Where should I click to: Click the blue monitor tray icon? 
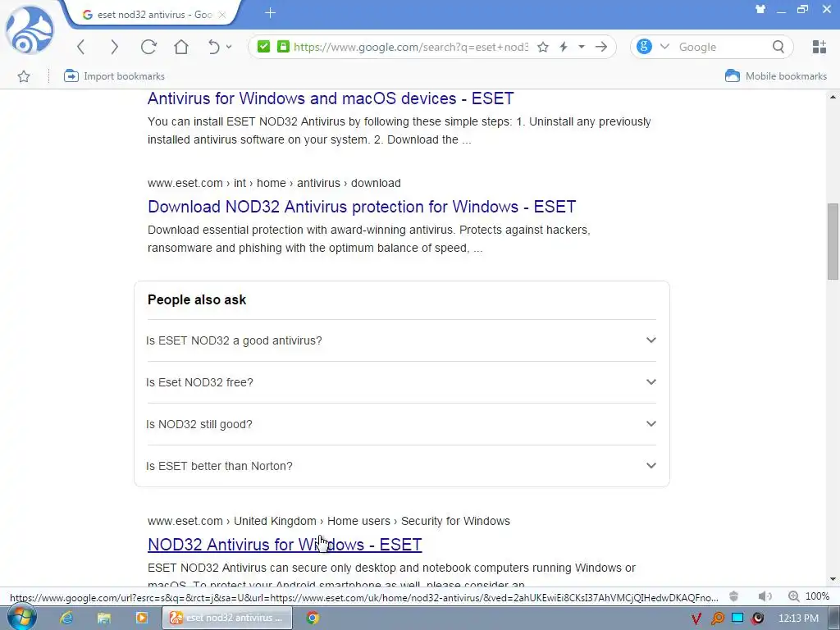coord(737,619)
